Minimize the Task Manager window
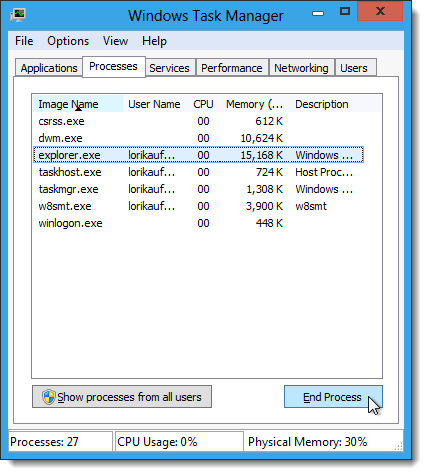427x475 pixels. 318,13
